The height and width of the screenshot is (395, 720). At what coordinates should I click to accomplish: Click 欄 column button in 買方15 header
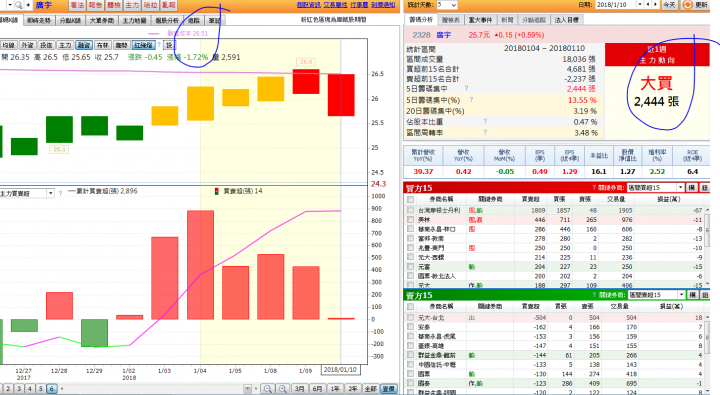tap(692, 188)
